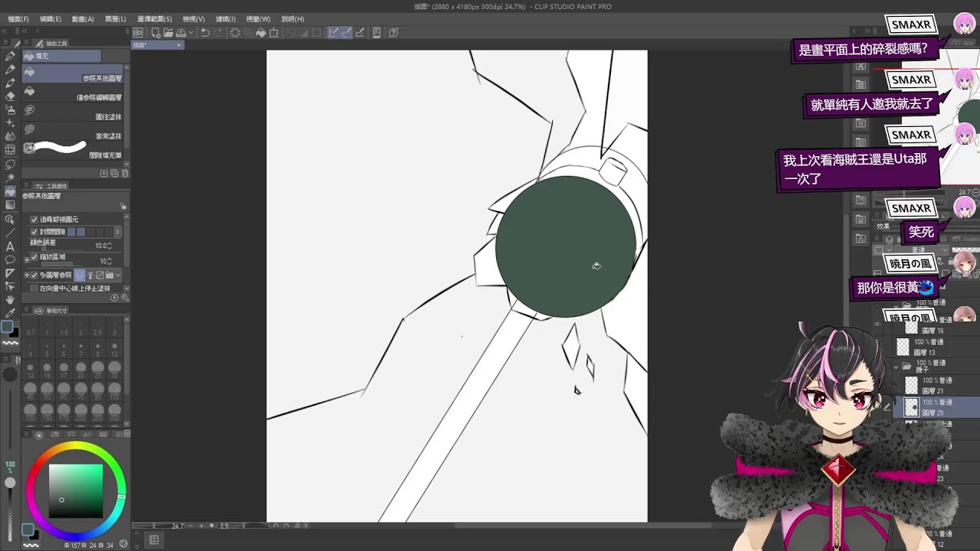
Task: Open the 編輯(E) menu
Action: pos(51,19)
